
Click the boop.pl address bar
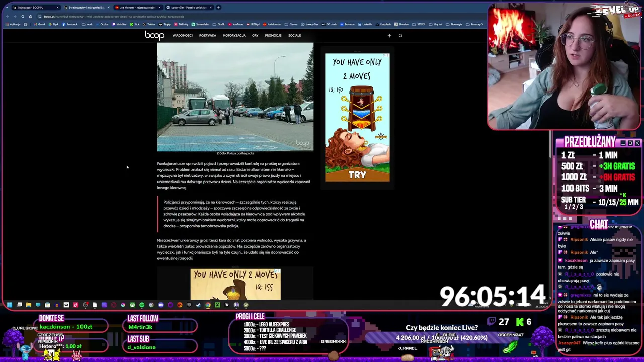pos(262,17)
